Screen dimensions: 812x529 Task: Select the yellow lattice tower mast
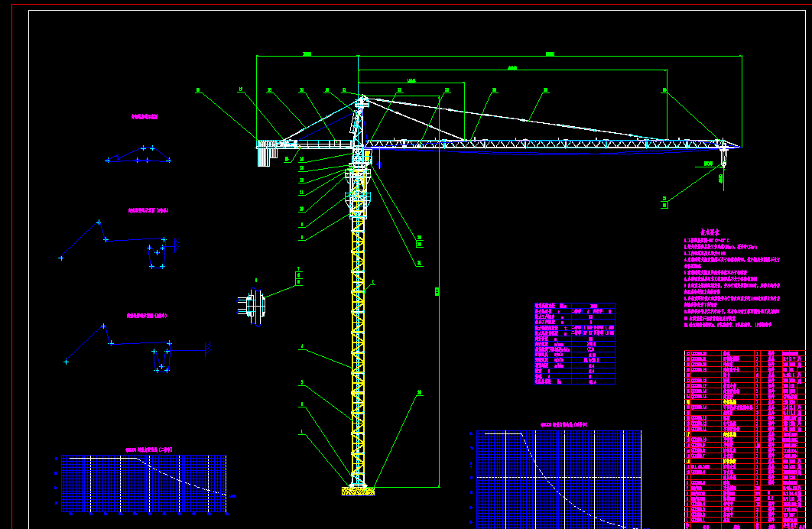click(x=358, y=351)
